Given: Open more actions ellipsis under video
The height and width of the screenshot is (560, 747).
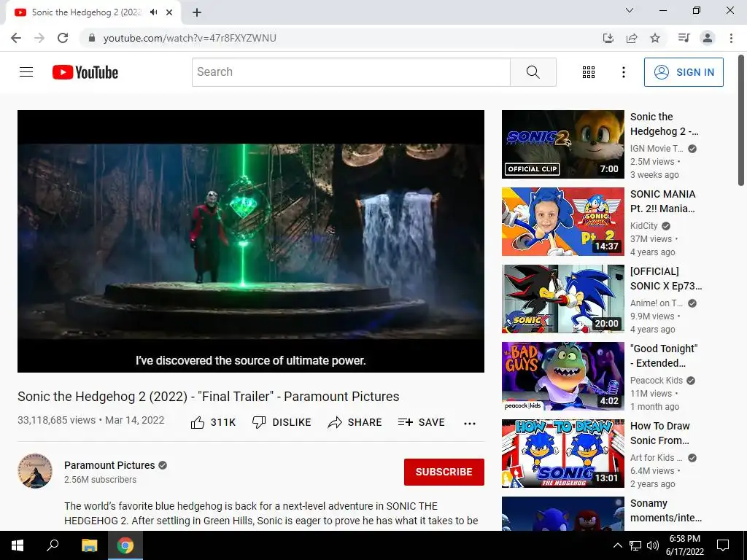Looking at the screenshot, I should (470, 424).
